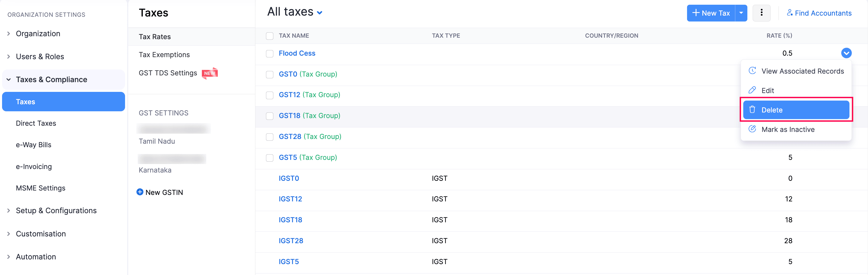This screenshot has width=868, height=275.
Task: Select the GST18 tax group checkbox
Action: [x=270, y=116]
